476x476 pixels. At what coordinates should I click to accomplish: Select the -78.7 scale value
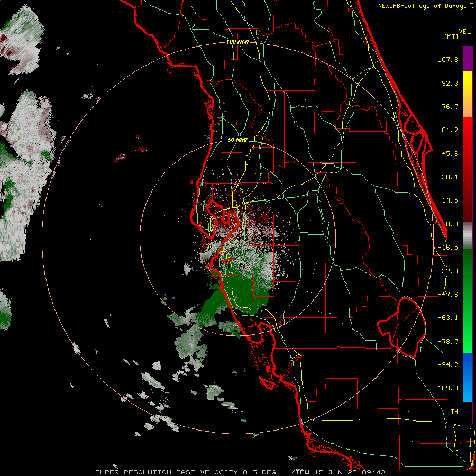coord(448,342)
